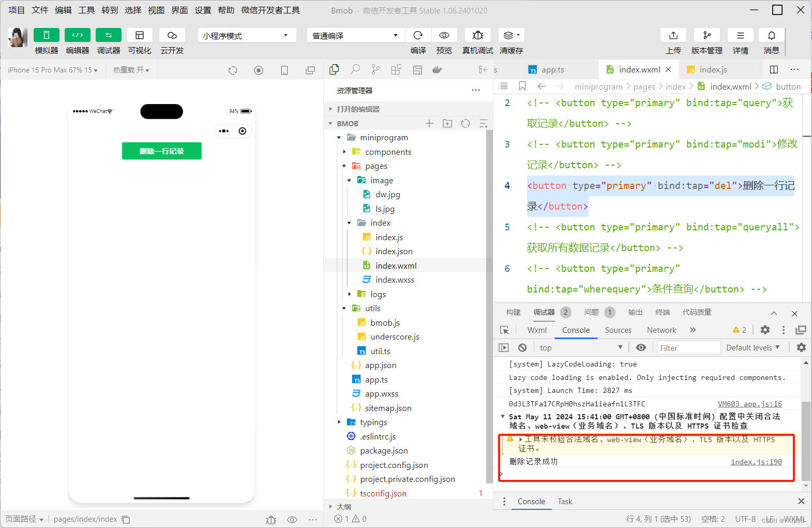This screenshot has height=528, width=812.
Task: Open the hot reload (热重载) dropdown
Action: [131, 70]
